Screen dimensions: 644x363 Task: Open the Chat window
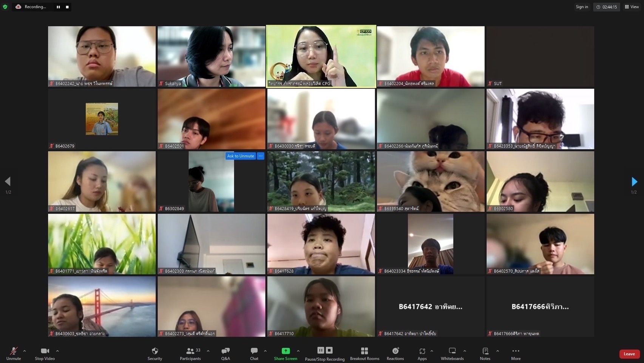pyautogui.click(x=254, y=354)
